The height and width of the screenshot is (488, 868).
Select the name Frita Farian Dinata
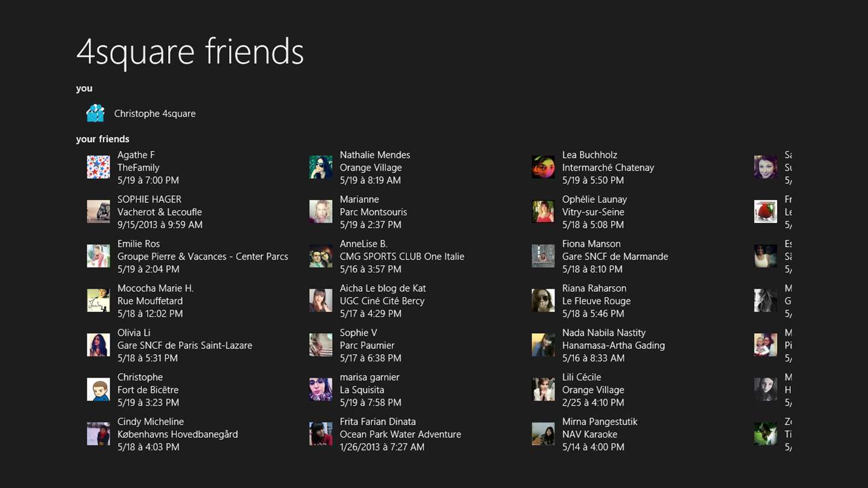point(377,422)
